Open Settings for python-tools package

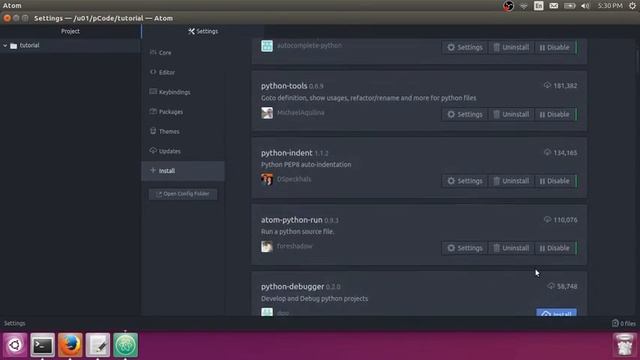click(x=465, y=114)
